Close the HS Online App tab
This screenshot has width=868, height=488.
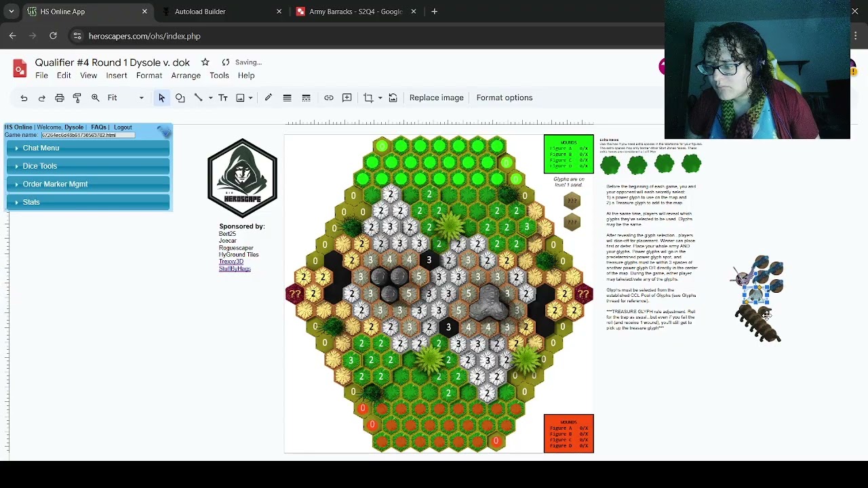point(144,12)
